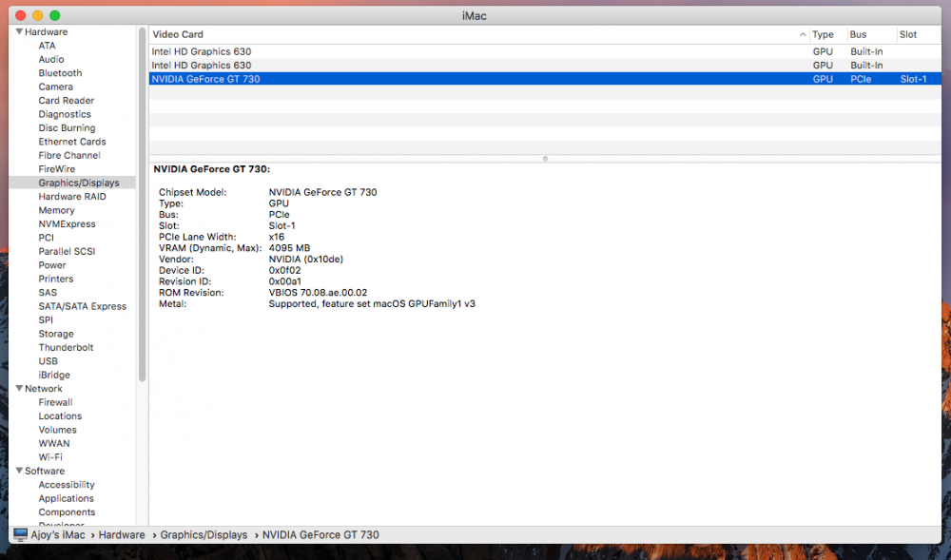The height and width of the screenshot is (560, 951).
Task: Open Wi-Fi under Network
Action: [50, 457]
